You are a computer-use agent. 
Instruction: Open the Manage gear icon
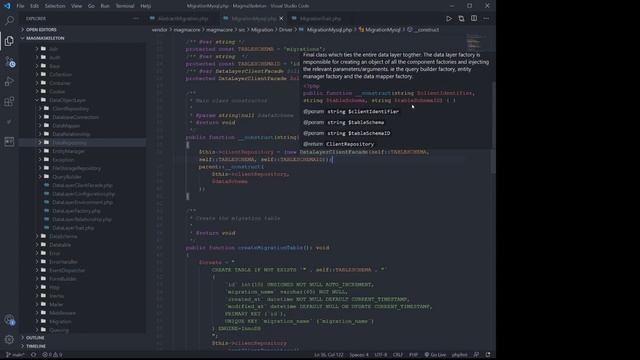pyautogui.click(x=9, y=339)
